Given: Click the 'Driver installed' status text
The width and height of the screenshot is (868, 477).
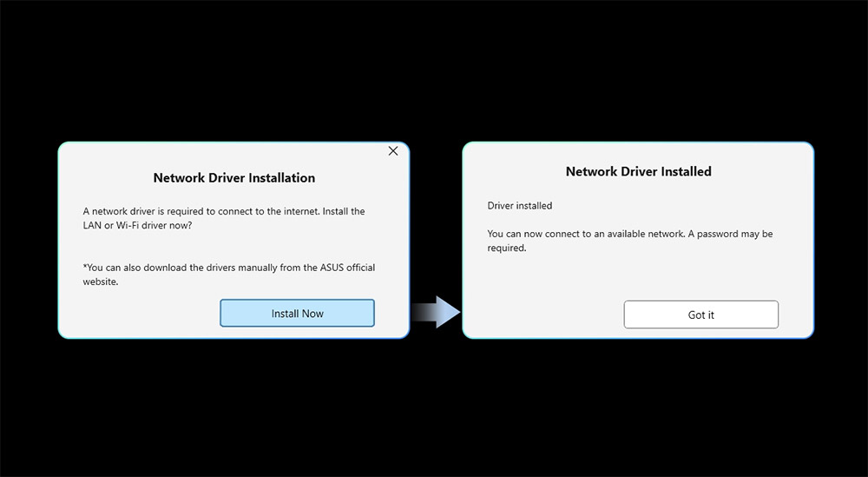Looking at the screenshot, I should tap(520, 206).
